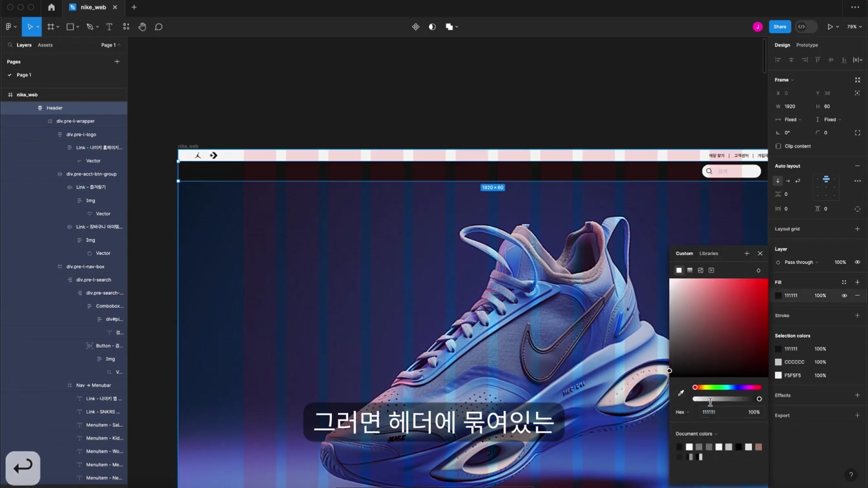Click the Present play button

(830, 26)
